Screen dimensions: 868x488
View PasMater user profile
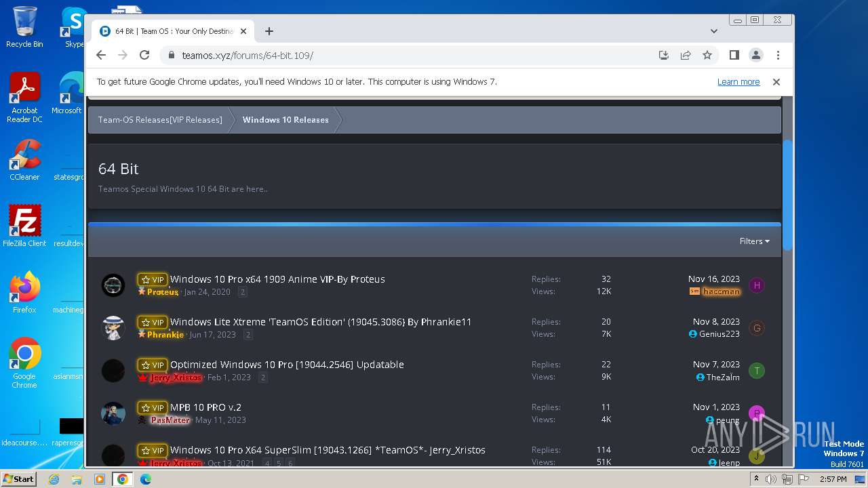click(x=170, y=420)
